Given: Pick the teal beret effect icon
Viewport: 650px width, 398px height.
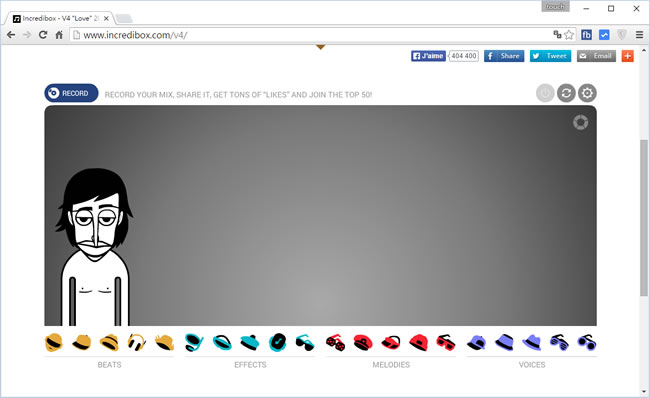Looking at the screenshot, I should pos(250,342).
